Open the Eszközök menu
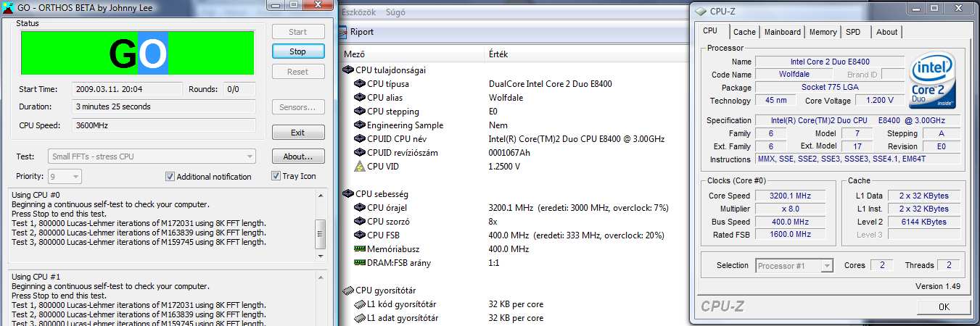The image size is (980, 326). pos(358,12)
